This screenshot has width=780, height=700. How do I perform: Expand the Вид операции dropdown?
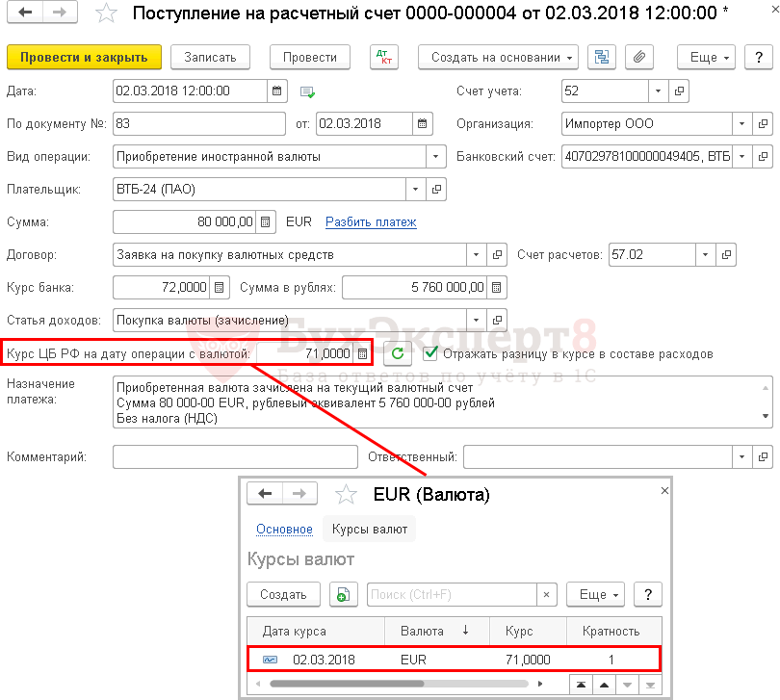tap(437, 156)
